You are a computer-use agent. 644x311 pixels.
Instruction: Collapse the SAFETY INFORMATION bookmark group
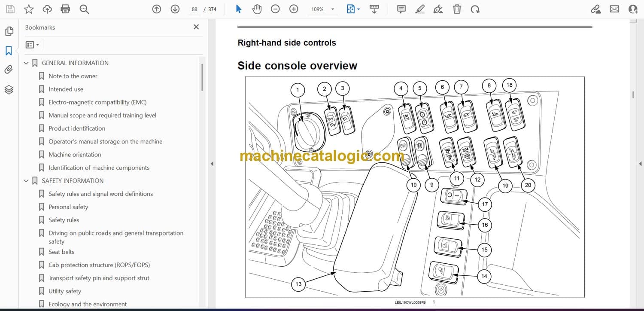pyautogui.click(x=26, y=181)
